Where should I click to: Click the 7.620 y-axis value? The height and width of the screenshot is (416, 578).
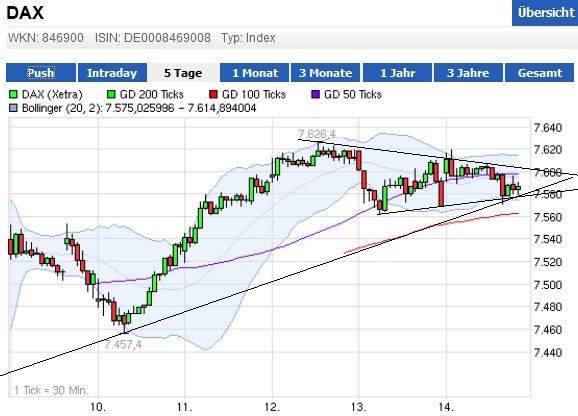548,150
